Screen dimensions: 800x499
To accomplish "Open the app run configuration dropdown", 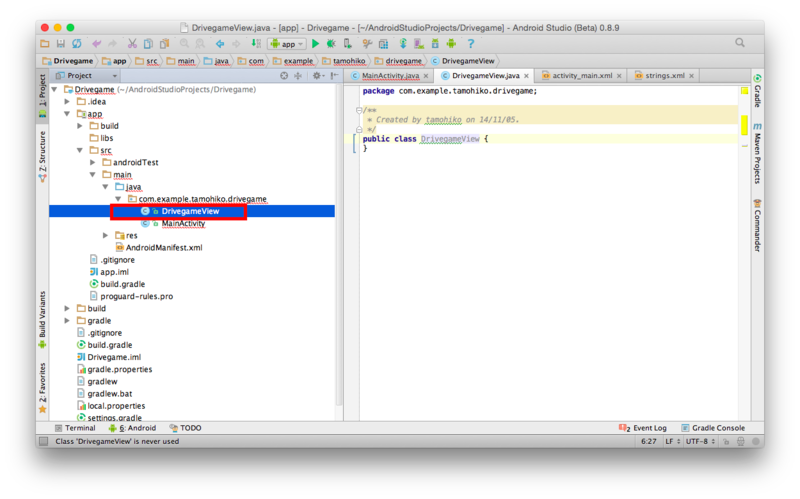I will [x=287, y=44].
